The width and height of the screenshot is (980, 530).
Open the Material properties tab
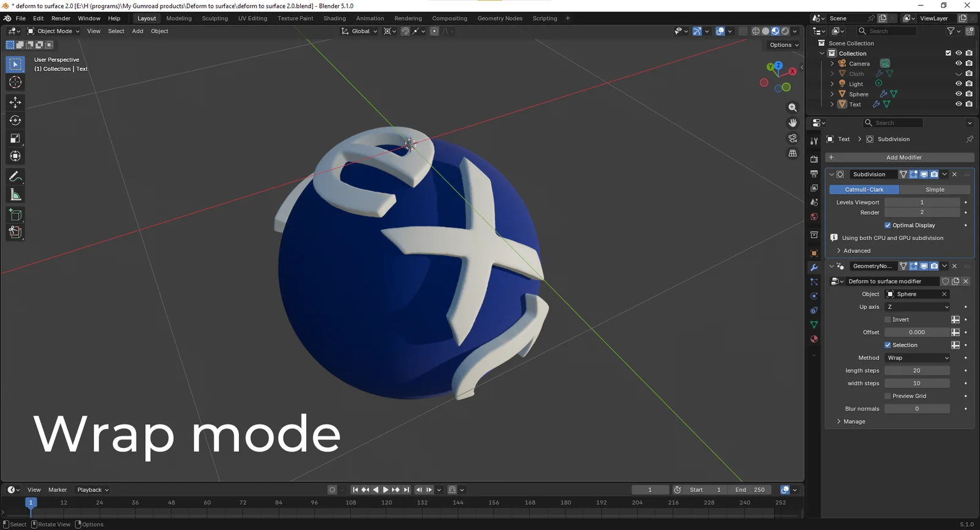tap(814, 339)
